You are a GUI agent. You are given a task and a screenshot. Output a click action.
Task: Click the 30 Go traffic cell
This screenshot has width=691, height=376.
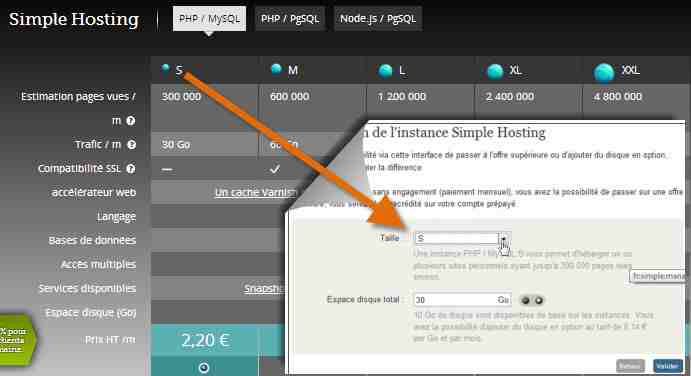pyautogui.click(x=204, y=145)
